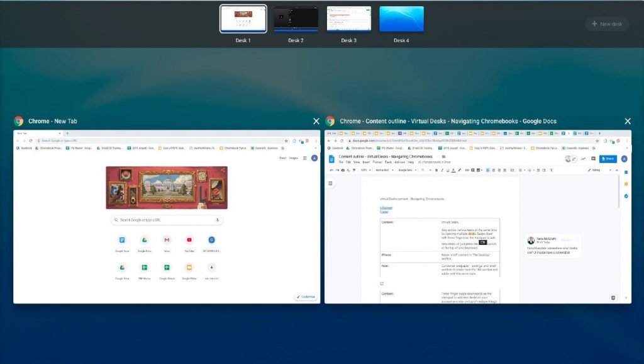Click the Google search box on New Tab
Screen dimensions: 644x364
click(164, 220)
